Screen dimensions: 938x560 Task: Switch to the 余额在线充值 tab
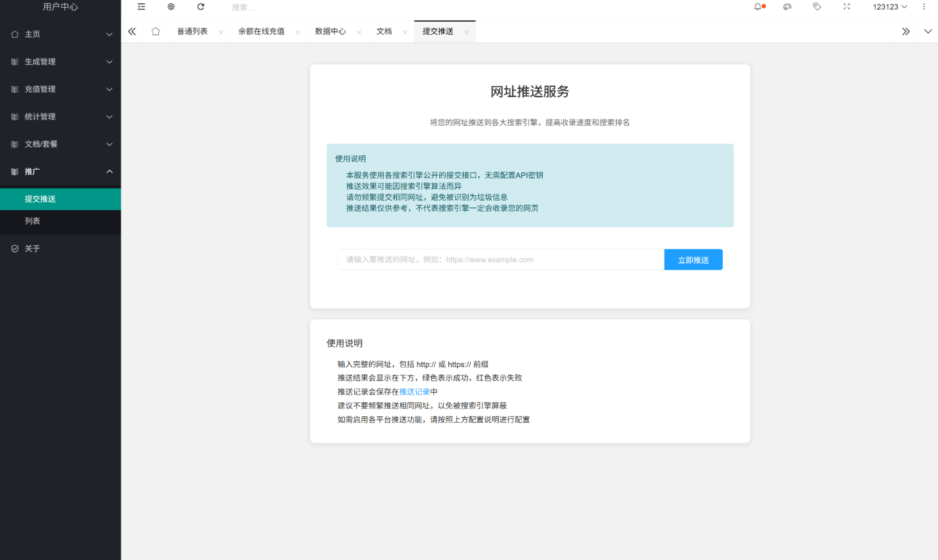click(261, 31)
